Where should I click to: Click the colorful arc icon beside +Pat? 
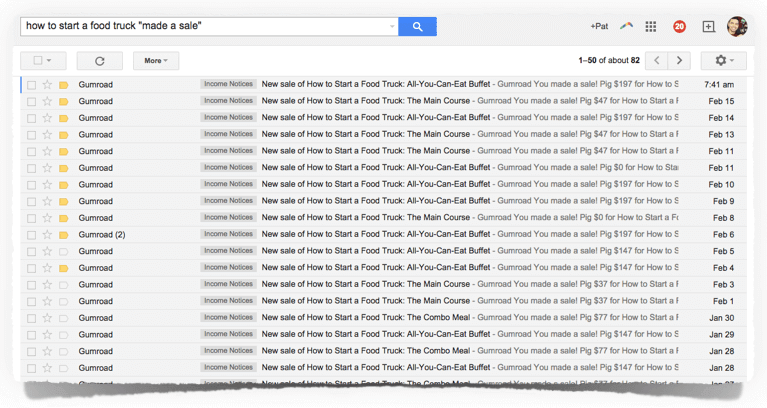click(x=626, y=26)
